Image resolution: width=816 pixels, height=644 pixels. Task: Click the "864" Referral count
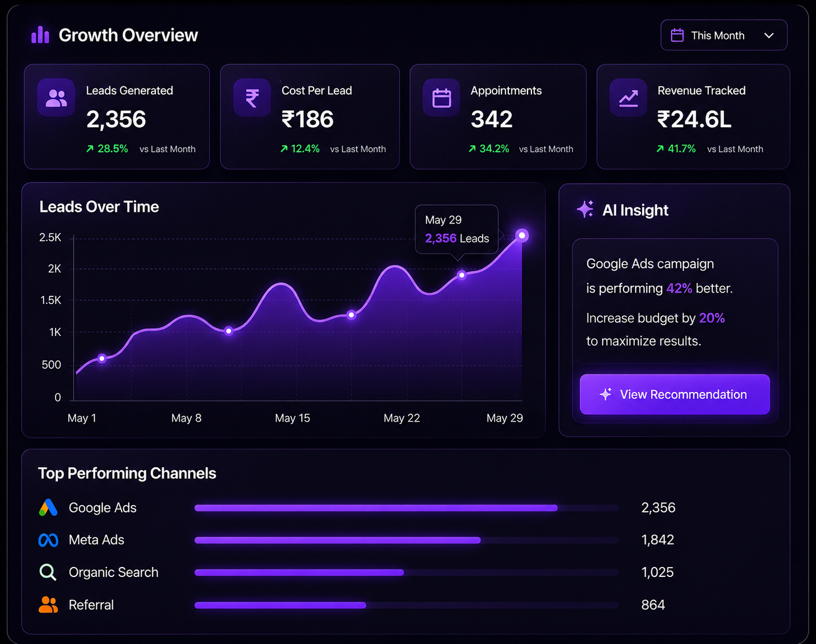coord(653,605)
